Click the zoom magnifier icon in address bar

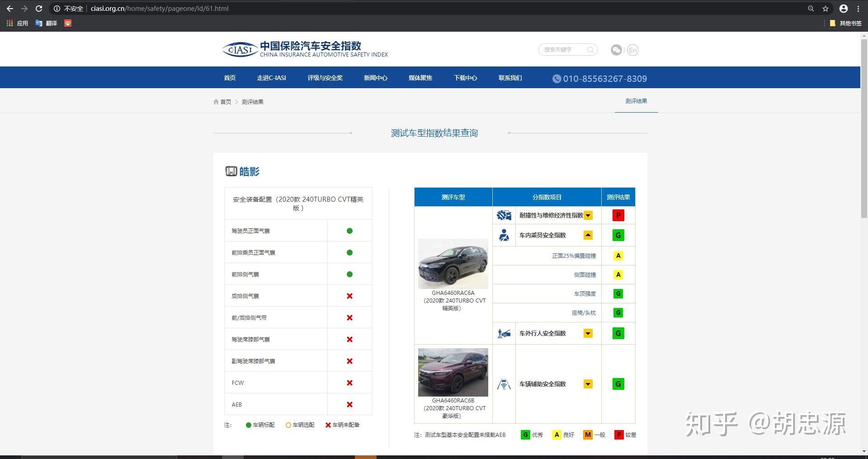point(811,9)
